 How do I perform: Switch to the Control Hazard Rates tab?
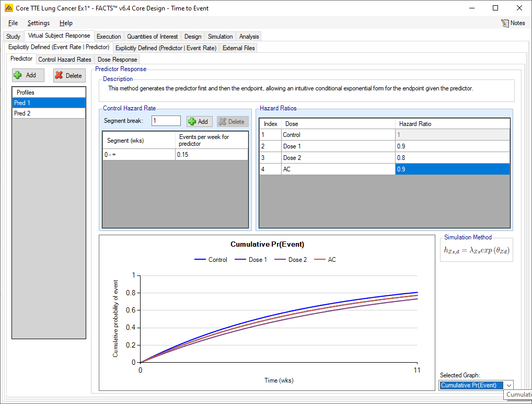(65, 60)
